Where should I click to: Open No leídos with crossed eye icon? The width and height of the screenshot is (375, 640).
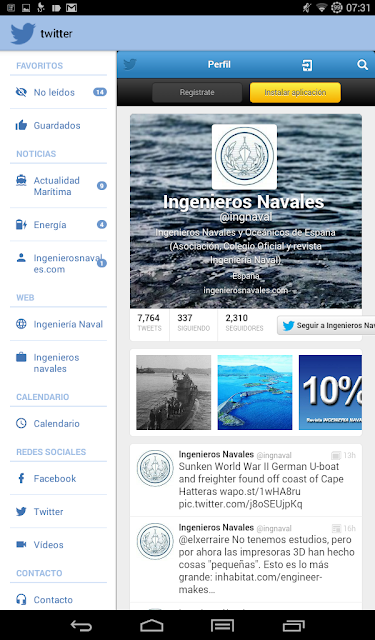(58, 92)
